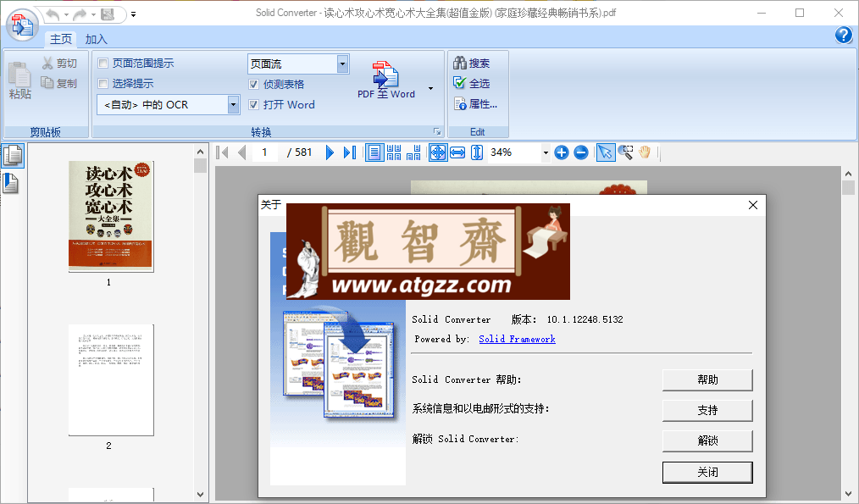Go to next page arrow
The image size is (859, 504).
tap(330, 152)
